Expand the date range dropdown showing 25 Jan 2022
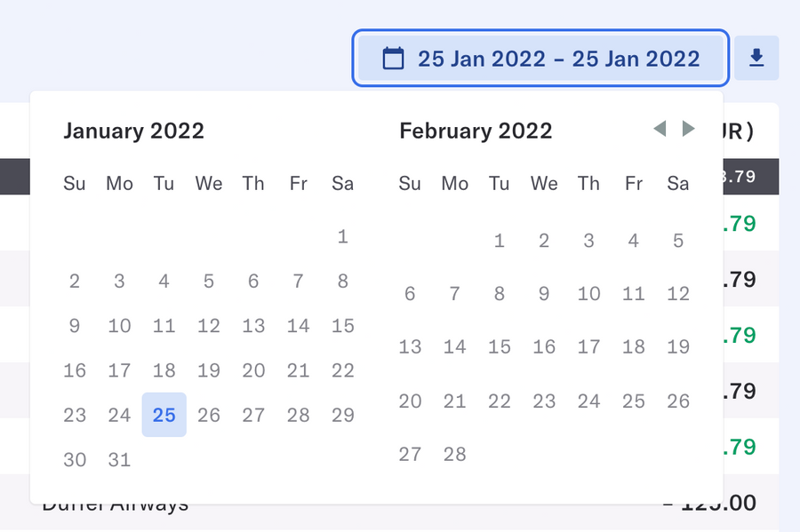800x532 pixels. coord(540,58)
